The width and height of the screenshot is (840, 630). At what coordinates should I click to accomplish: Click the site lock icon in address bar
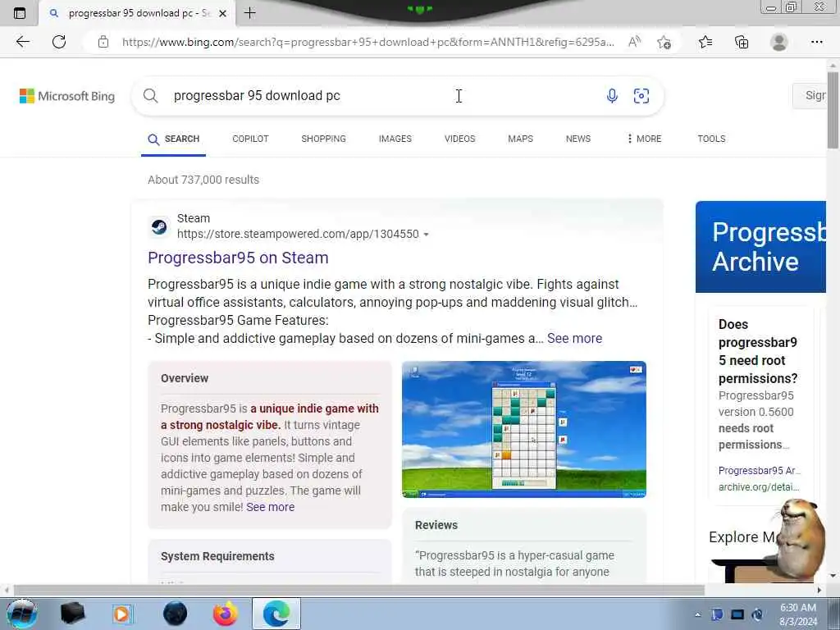(x=103, y=42)
